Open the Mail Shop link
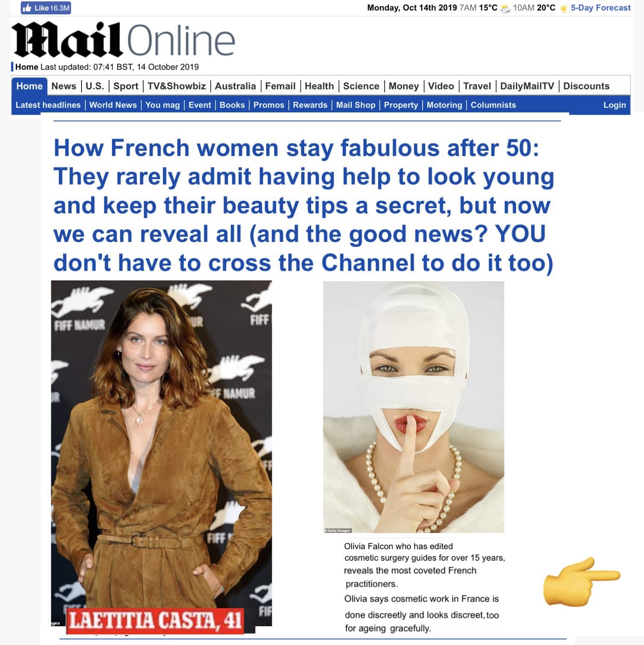Viewport: 644px width, 645px height. [356, 105]
